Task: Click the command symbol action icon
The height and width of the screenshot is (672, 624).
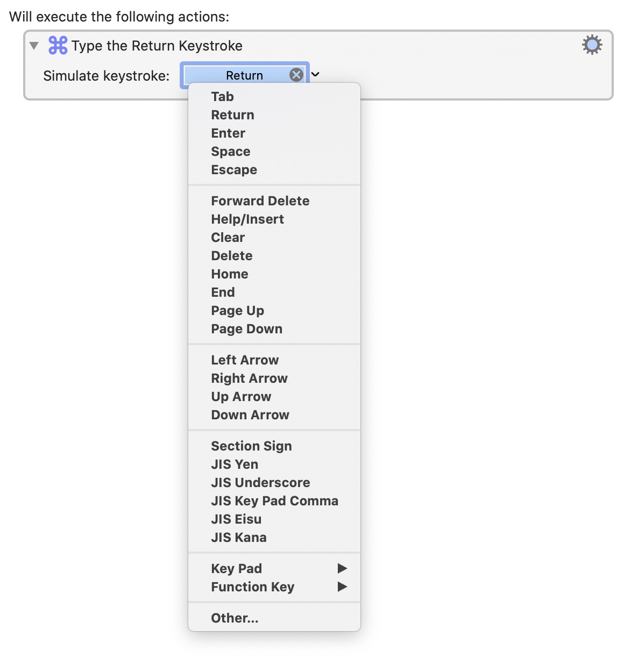Action: click(x=58, y=46)
